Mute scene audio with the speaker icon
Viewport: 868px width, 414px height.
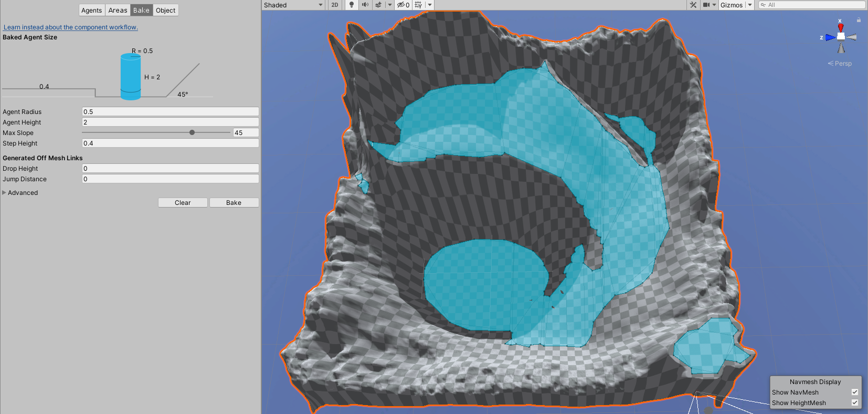[x=365, y=5]
